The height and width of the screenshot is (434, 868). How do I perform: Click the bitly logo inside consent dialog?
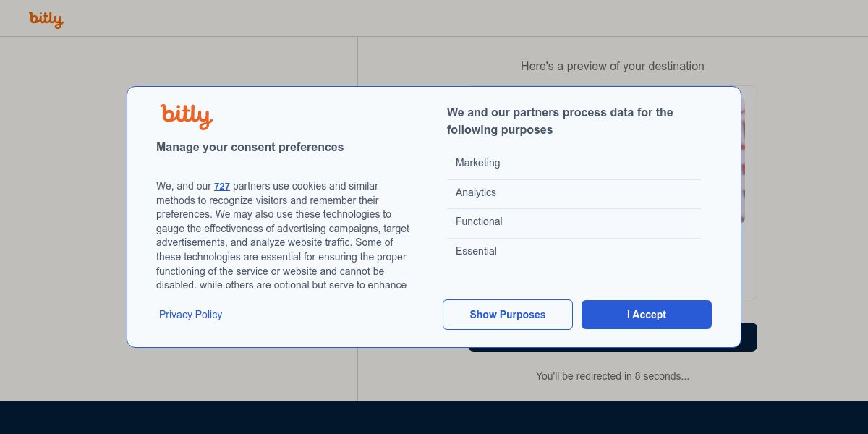tap(187, 116)
